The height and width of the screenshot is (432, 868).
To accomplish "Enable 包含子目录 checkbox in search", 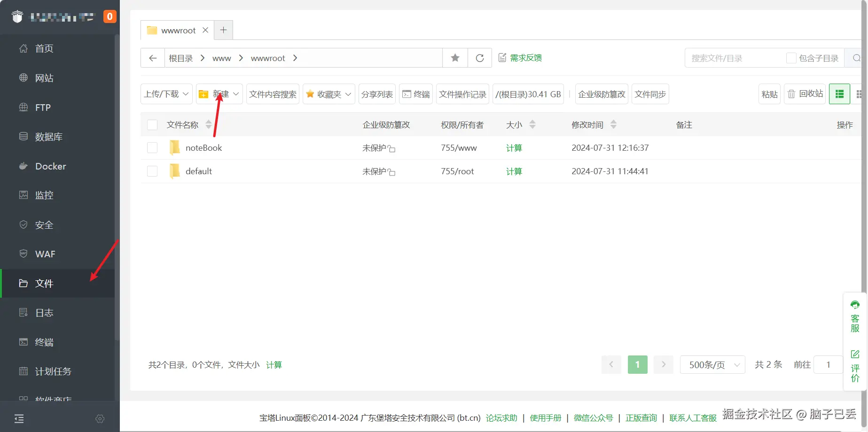I will (x=791, y=58).
